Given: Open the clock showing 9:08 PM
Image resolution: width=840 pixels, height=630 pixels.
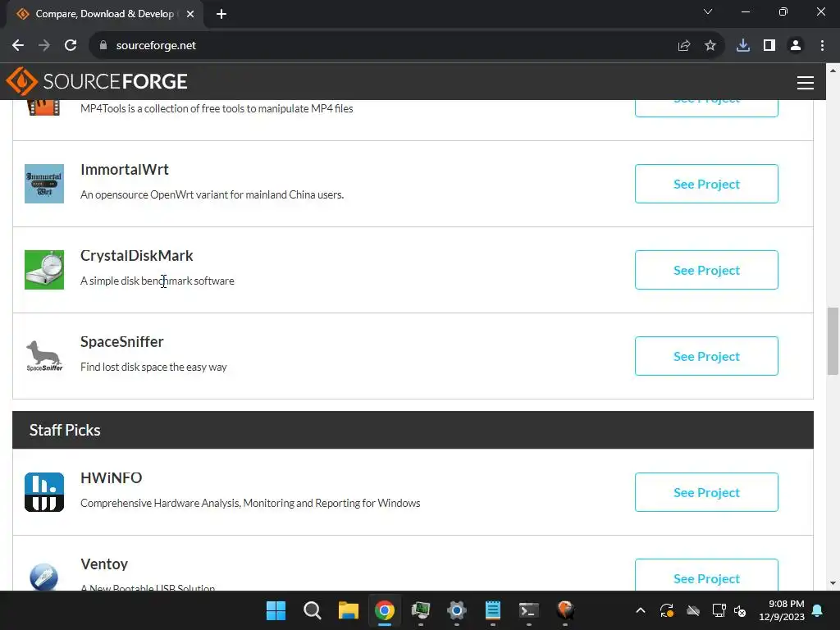Looking at the screenshot, I should click(x=782, y=610).
